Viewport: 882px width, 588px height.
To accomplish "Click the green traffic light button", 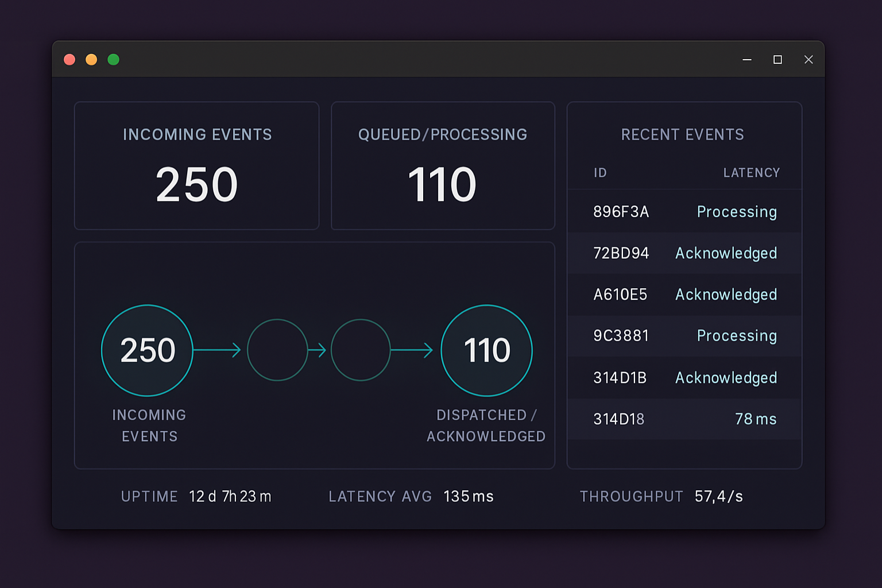I will (x=114, y=59).
